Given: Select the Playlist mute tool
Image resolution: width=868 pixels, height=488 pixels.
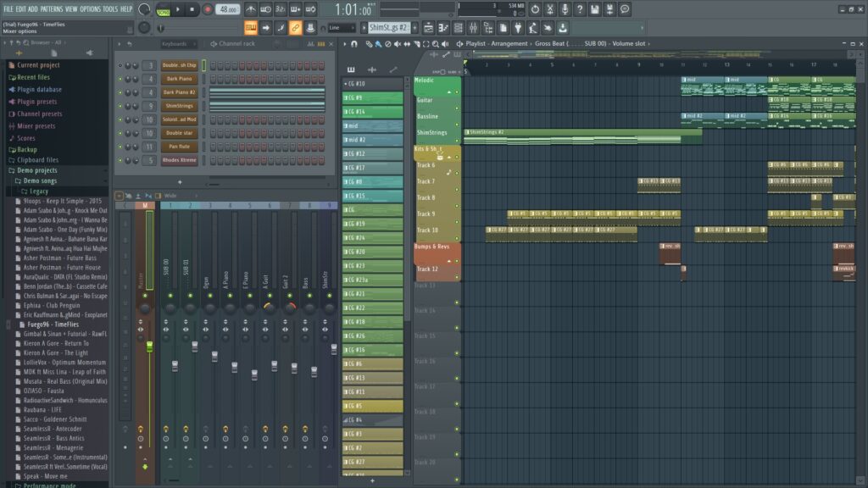Looking at the screenshot, I should coord(397,44).
